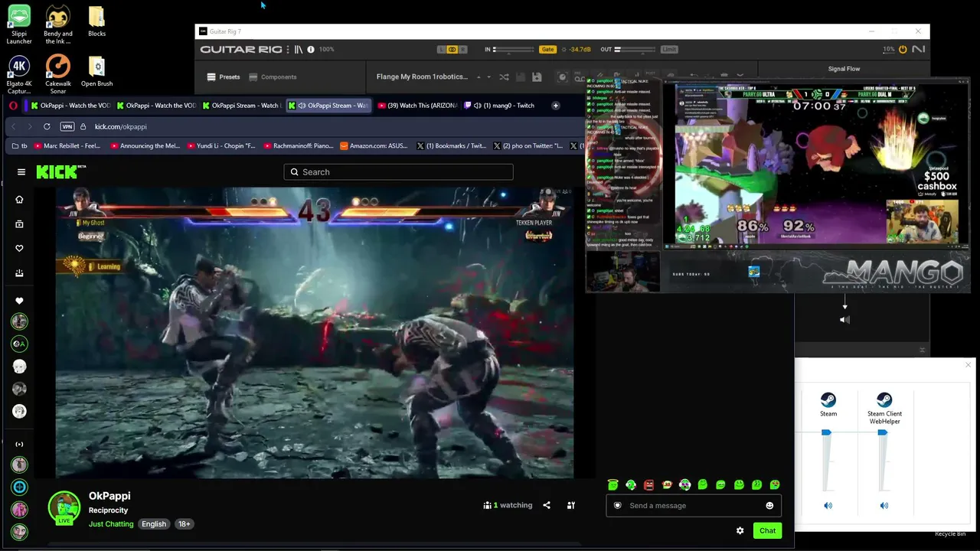Toggle the VPN badge in address bar

coord(67,126)
